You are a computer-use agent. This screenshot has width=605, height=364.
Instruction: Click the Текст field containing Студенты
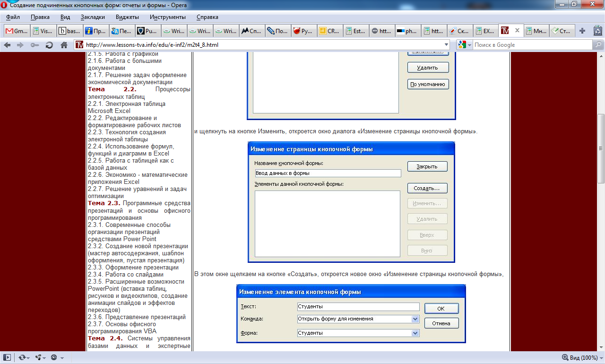coord(358,307)
